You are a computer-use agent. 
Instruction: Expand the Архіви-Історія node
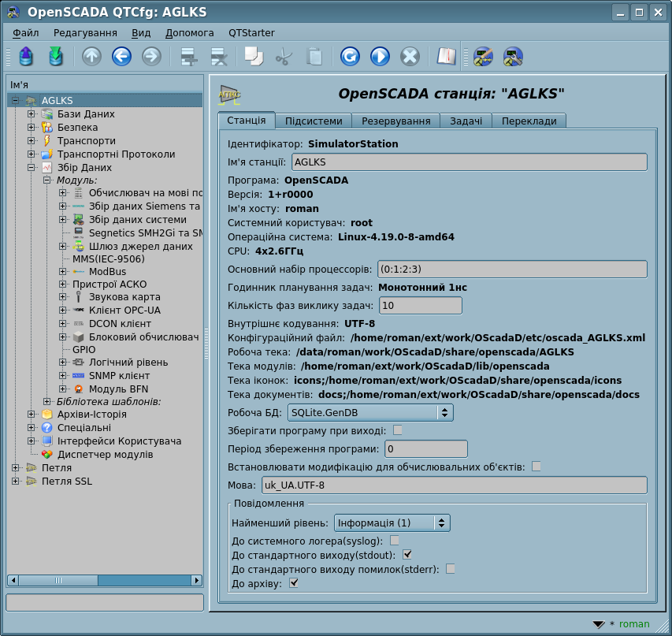click(32, 415)
